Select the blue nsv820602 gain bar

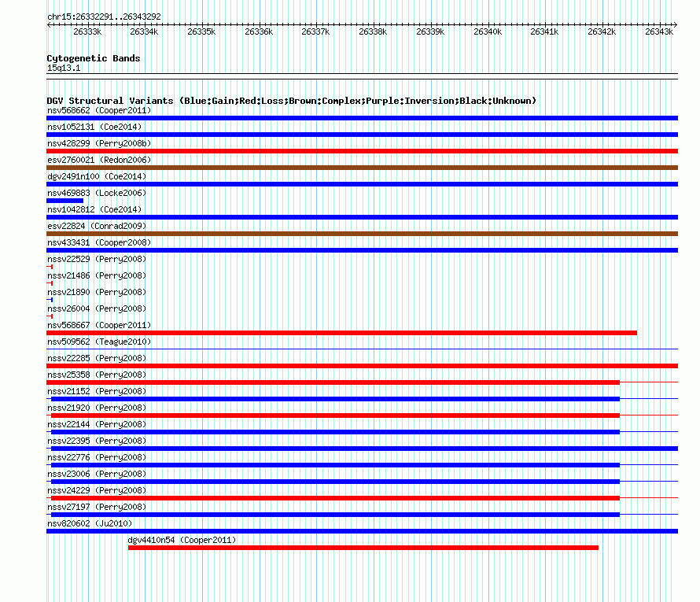tap(362, 531)
